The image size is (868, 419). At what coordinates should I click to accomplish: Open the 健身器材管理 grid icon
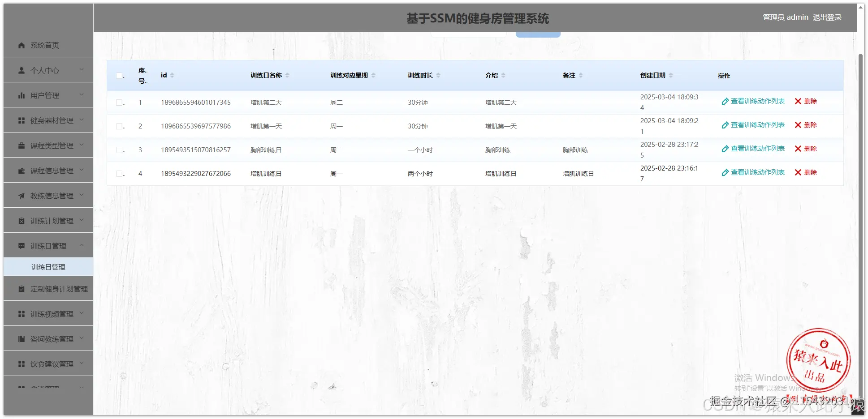tap(21, 120)
